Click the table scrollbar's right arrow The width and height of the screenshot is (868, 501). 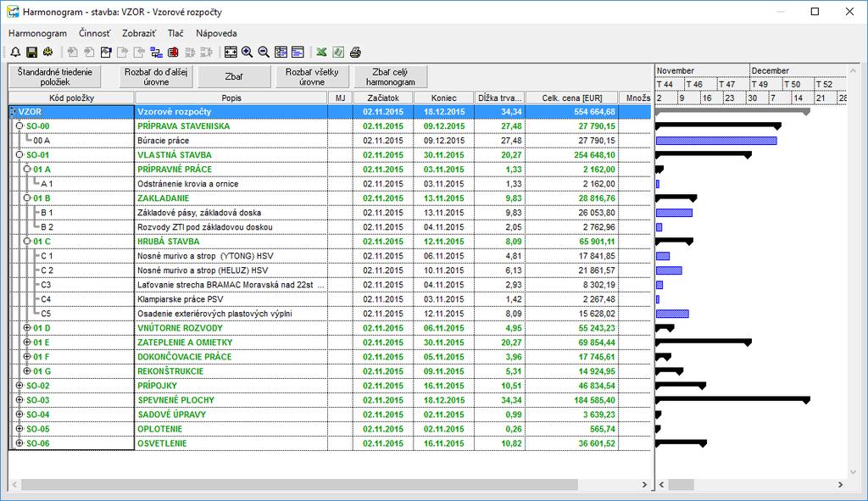[644, 484]
